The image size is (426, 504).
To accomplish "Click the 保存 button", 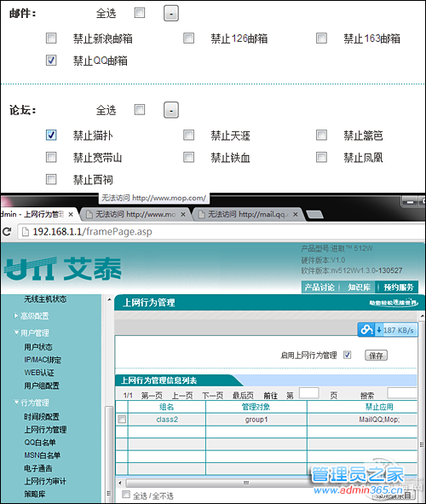I will [x=376, y=356].
